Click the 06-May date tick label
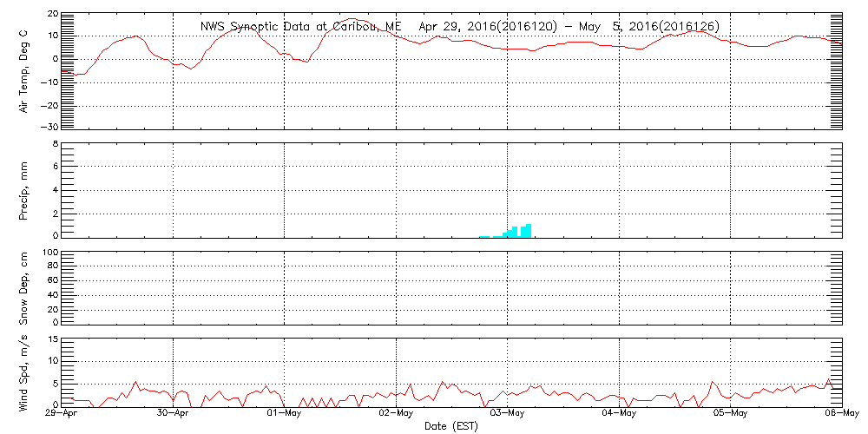868x434 pixels. (x=841, y=414)
